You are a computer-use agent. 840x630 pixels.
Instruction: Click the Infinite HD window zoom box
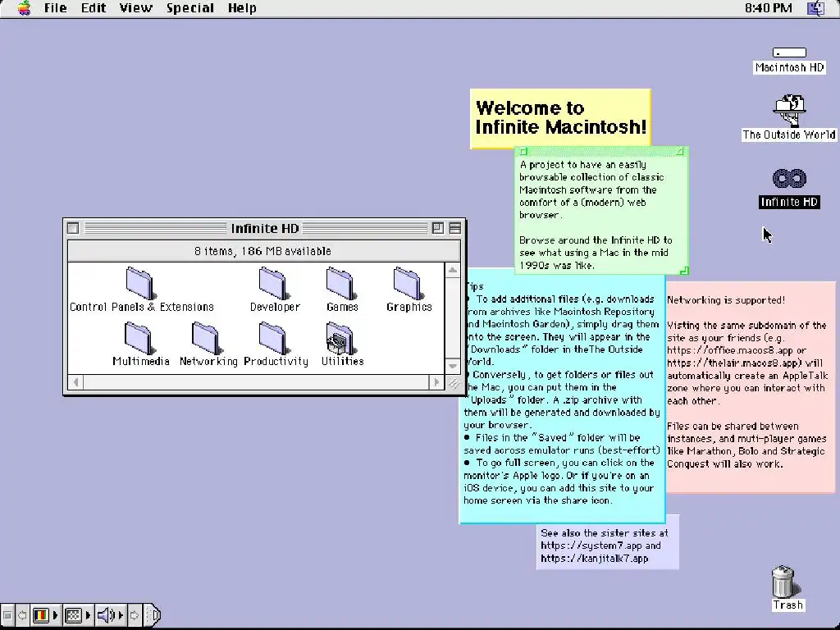(438, 228)
